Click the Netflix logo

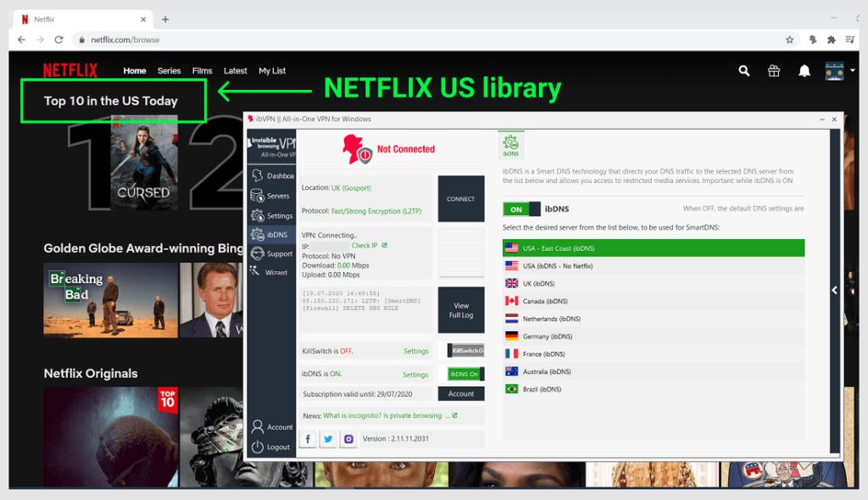pos(70,70)
